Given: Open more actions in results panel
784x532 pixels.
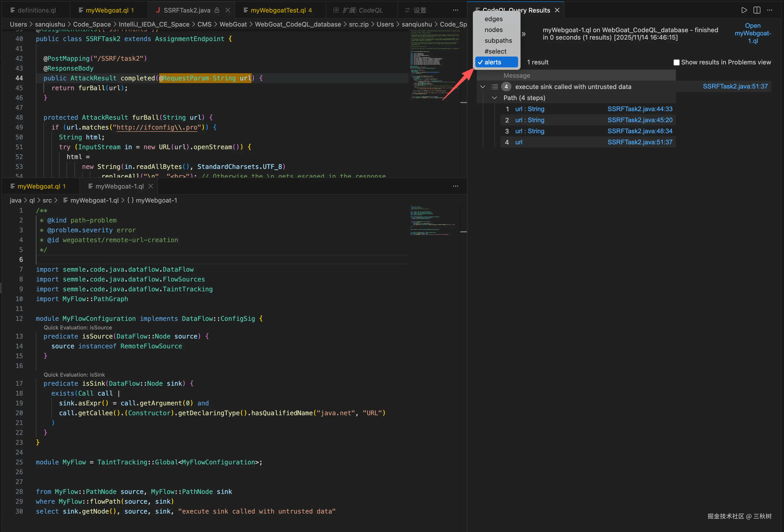Looking at the screenshot, I should tap(769, 10).
